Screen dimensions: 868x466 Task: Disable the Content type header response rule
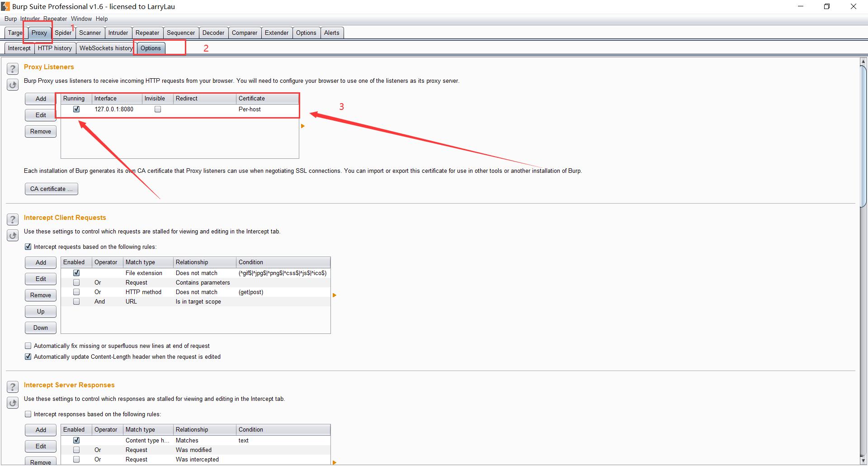click(x=76, y=440)
